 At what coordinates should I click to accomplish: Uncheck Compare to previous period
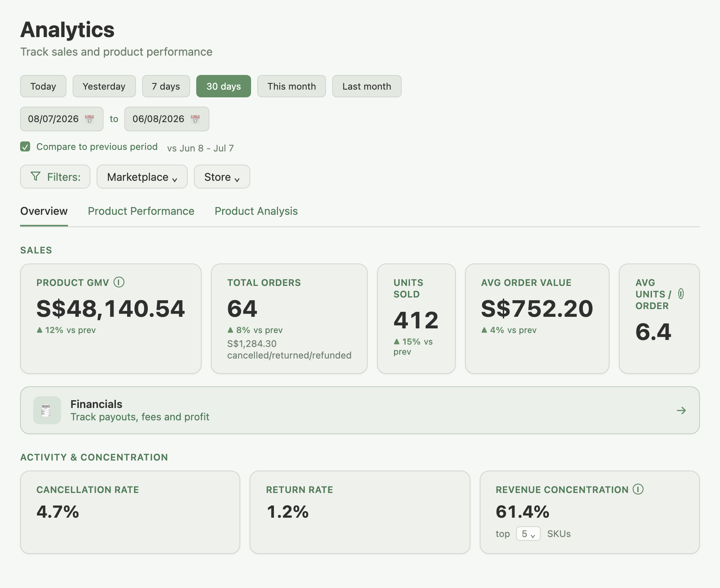click(x=25, y=147)
